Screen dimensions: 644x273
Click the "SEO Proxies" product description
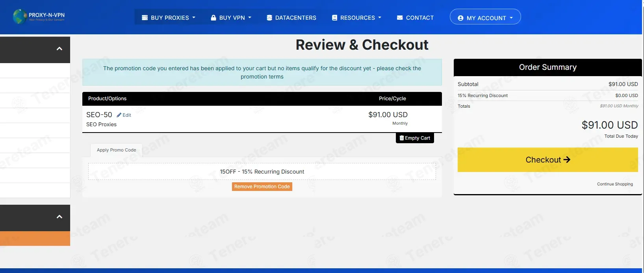[x=102, y=124]
